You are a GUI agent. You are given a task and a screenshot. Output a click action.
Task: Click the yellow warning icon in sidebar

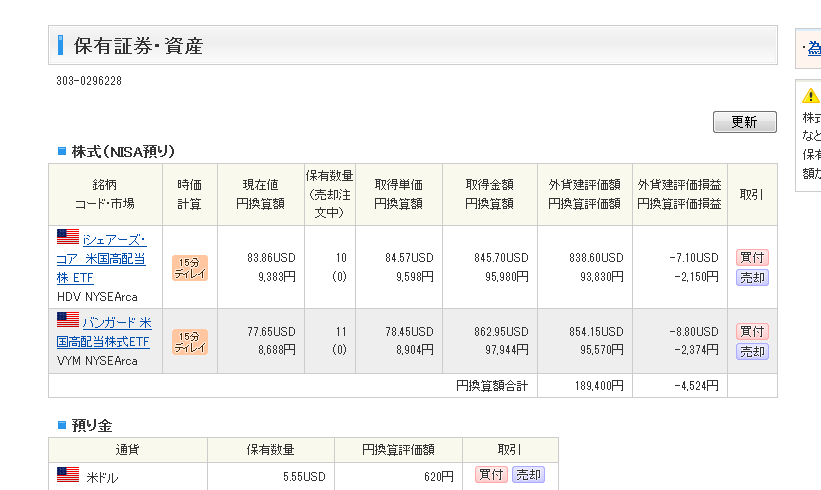tap(811, 96)
